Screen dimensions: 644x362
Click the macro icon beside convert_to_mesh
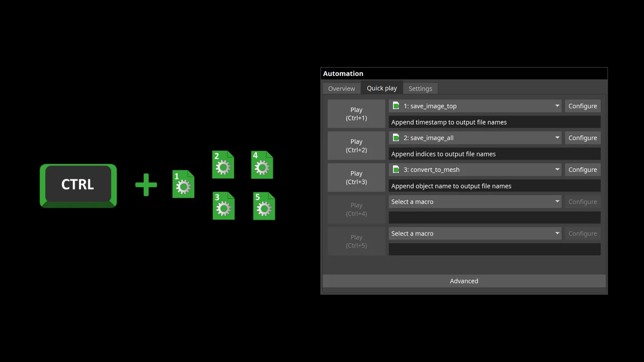[396, 169]
